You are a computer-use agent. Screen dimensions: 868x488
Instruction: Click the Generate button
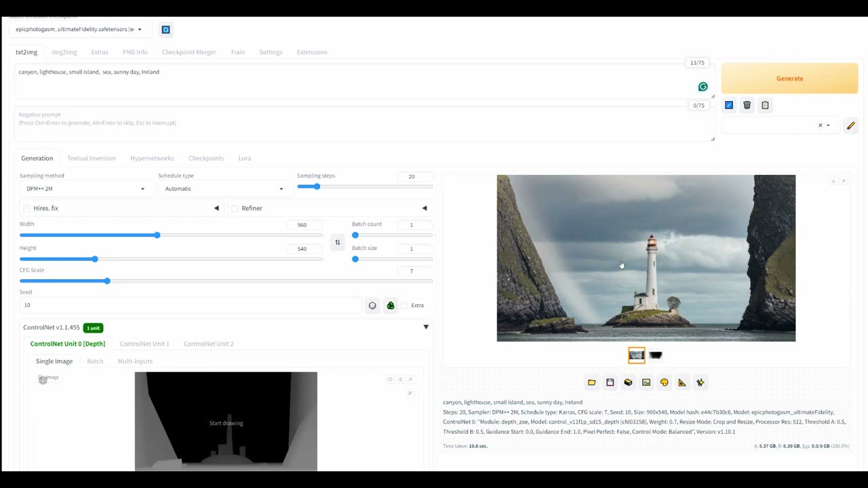[789, 79]
